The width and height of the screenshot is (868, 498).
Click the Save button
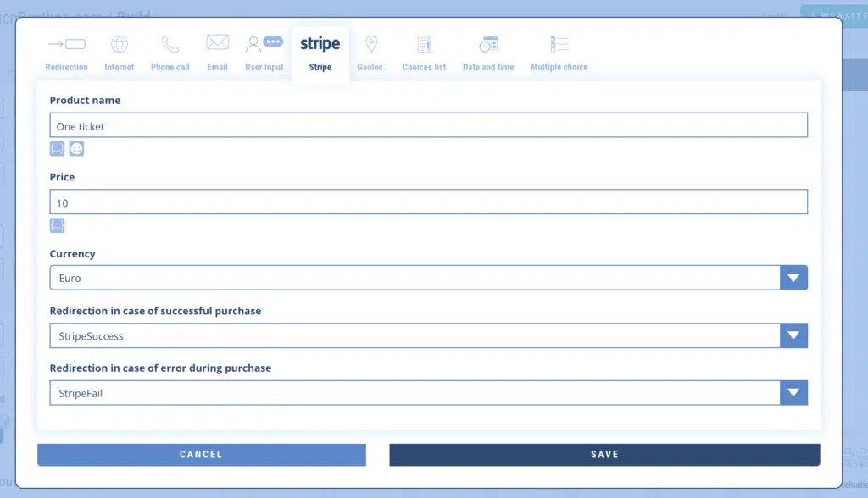click(604, 455)
